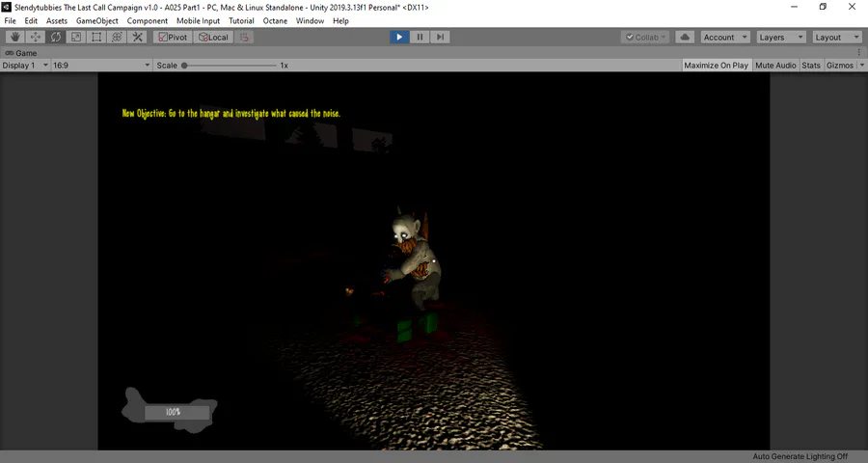Open the Layout dropdown
Viewport: 868px width, 463px height.
[x=836, y=37]
